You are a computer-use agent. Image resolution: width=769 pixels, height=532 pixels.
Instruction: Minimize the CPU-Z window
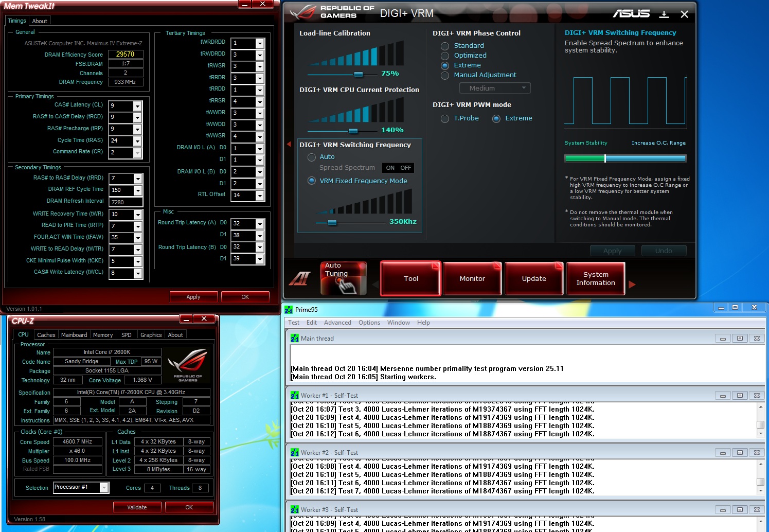pyautogui.click(x=186, y=319)
